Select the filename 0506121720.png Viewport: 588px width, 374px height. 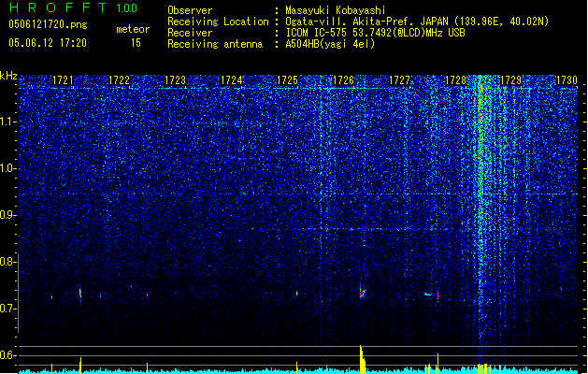click(x=48, y=25)
